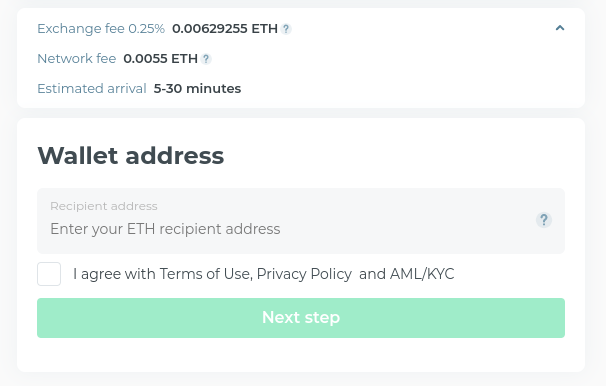Viewport: 606px width, 386px height.
Task: Click the Network fee label
Action: pyautogui.click(x=77, y=59)
